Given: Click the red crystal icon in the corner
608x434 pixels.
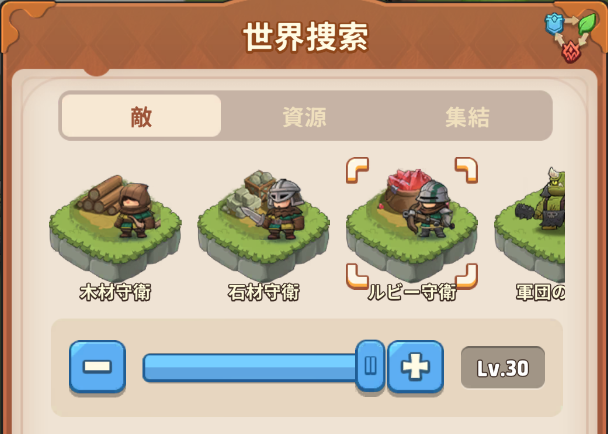Looking at the screenshot, I should click(572, 52).
